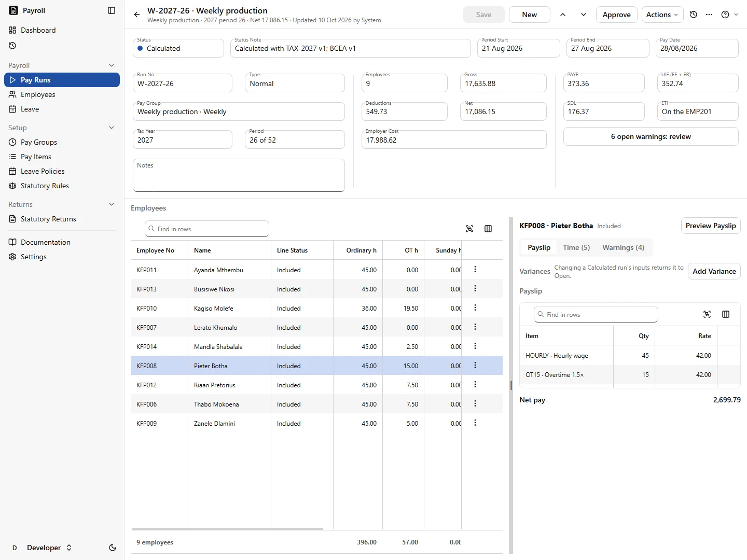Click the Approve button

click(x=617, y=15)
